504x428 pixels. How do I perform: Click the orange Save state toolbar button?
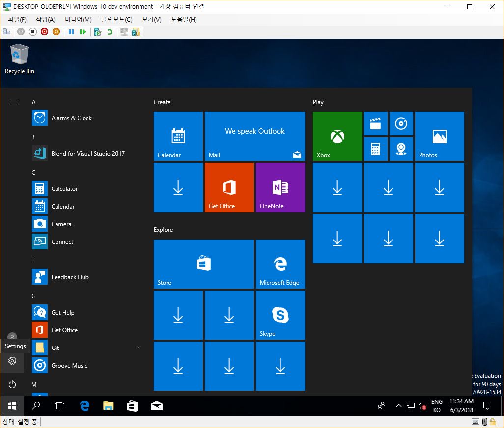coord(56,32)
